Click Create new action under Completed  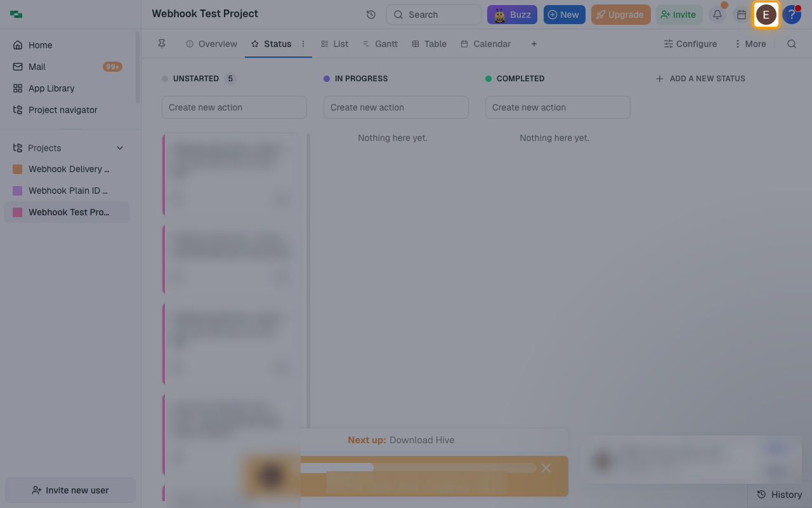[558, 107]
